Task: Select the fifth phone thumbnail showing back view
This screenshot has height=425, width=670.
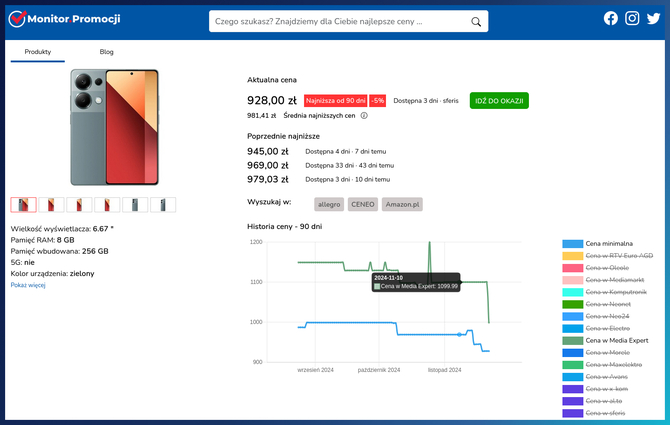Action: click(x=135, y=205)
